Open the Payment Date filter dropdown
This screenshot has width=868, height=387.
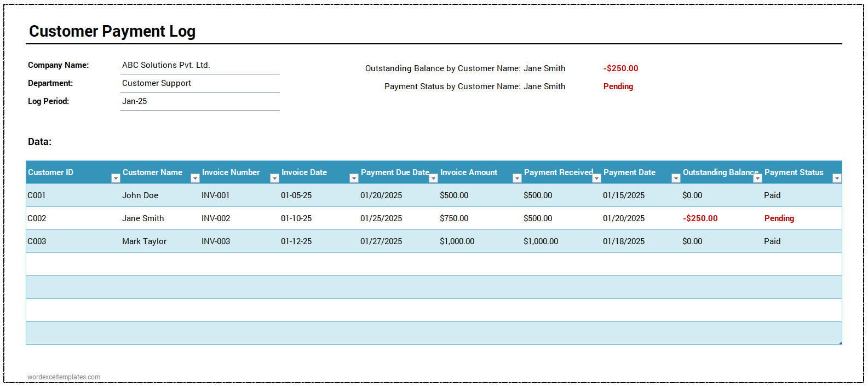click(676, 178)
